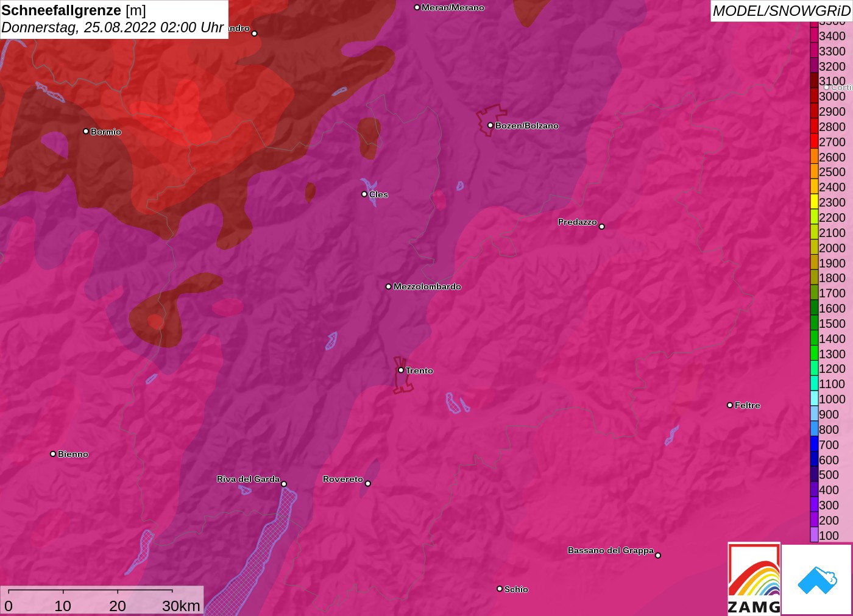Click the MODEL/SNOWGRiD label
The image size is (853, 616).
[782, 11]
